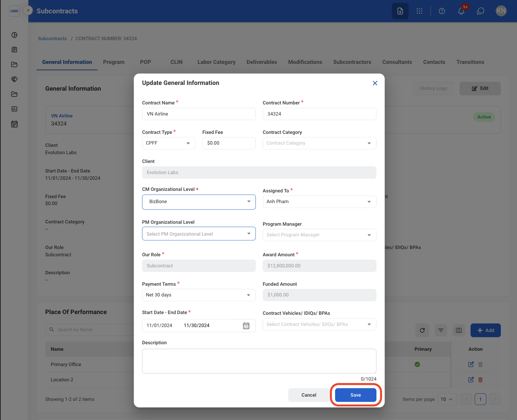This screenshot has width=517, height=420.
Task: Change the items per page dropdown
Action: pos(447,399)
